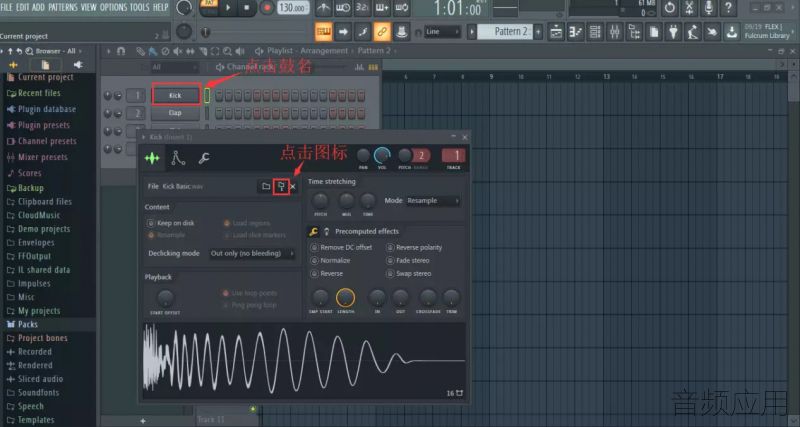Open the OPTIONS menu
Screen dimensions: 800x427
point(113,7)
